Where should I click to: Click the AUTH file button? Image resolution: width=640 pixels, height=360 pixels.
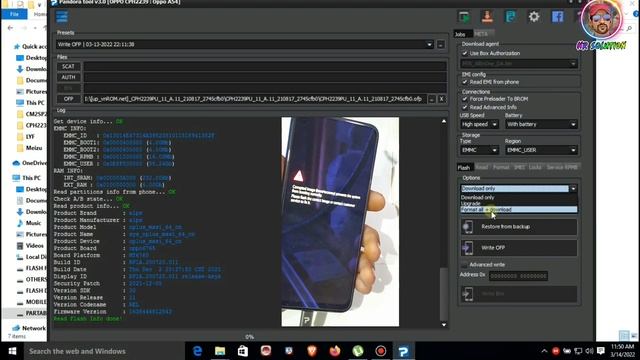point(69,77)
